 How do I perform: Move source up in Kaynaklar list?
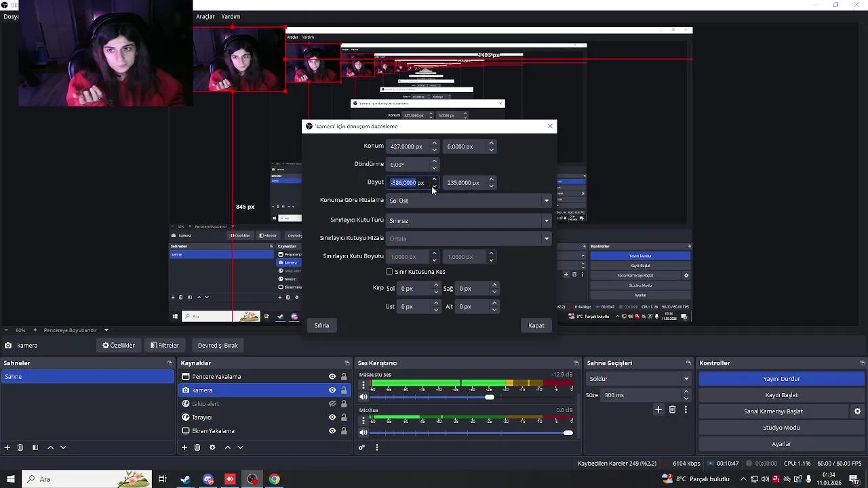(228, 447)
